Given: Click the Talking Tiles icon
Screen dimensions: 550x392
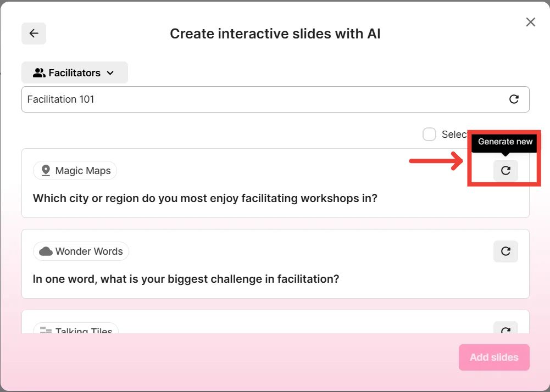Looking at the screenshot, I should tap(46, 331).
